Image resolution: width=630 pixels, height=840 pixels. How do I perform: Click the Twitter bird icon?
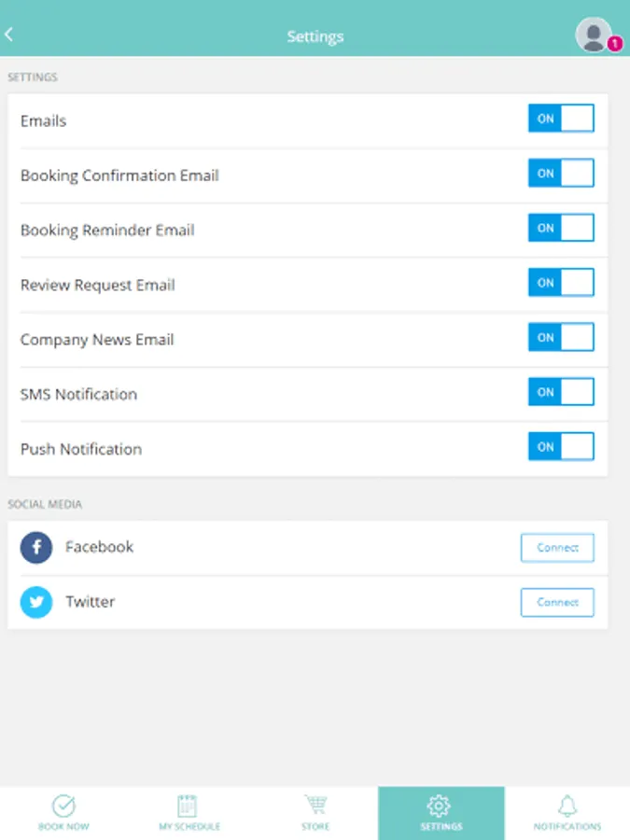pyautogui.click(x=36, y=603)
